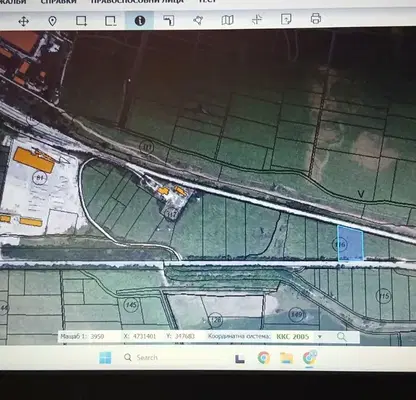Screen dimensions: 416x400
Task: Choose the zoom-in rectangle tool
Action: point(81,21)
